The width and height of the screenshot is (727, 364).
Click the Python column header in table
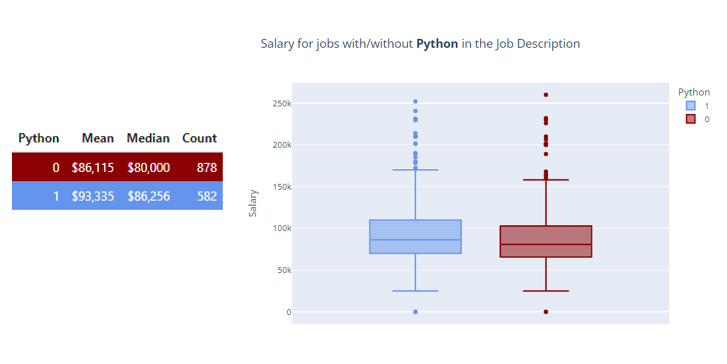click(38, 139)
